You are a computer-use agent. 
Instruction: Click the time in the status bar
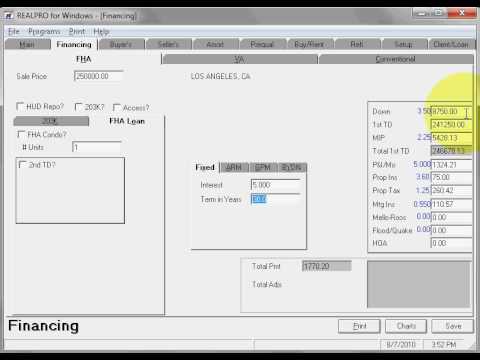[444, 344]
